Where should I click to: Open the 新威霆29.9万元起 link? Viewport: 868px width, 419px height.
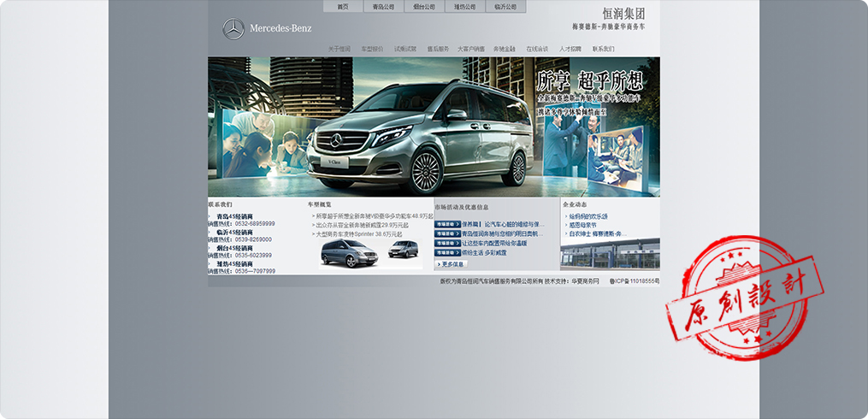click(363, 225)
